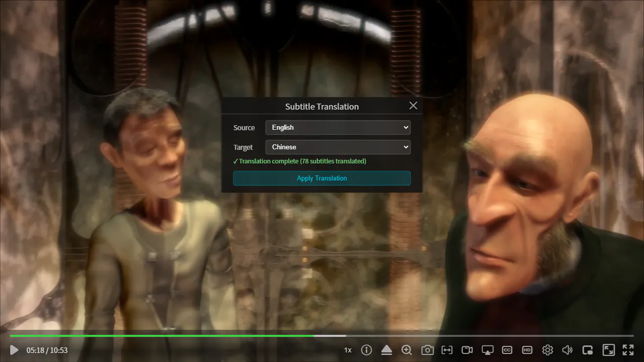Click Apply Translation button
The height and width of the screenshot is (362, 644).
click(x=322, y=178)
